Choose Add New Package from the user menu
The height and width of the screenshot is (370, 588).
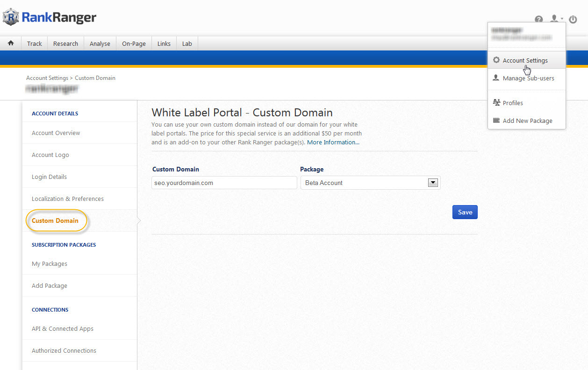pyautogui.click(x=527, y=121)
